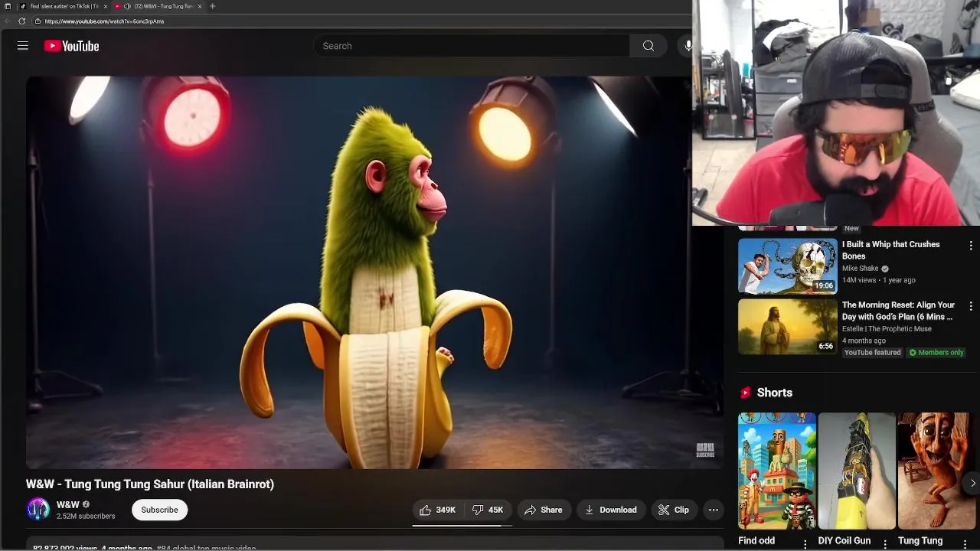Click the Members only badge
The width and height of the screenshot is (980, 551).
[936, 353]
